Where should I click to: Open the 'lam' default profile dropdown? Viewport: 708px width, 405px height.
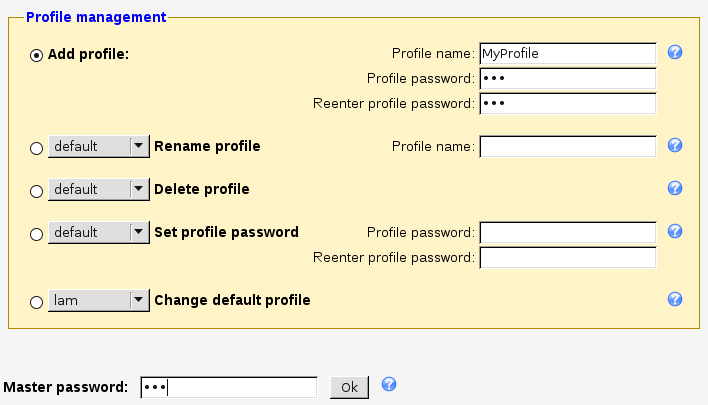coord(98,300)
